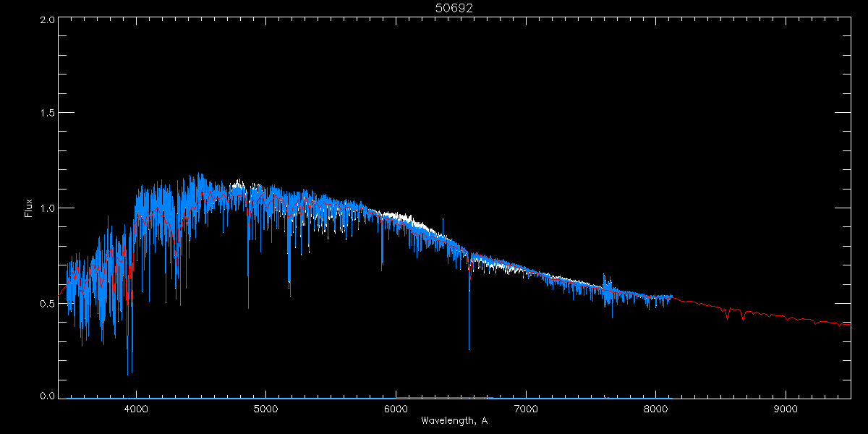Click the deepest blue dip just below 4000
The width and height of the screenshot is (868, 434).
128,373
